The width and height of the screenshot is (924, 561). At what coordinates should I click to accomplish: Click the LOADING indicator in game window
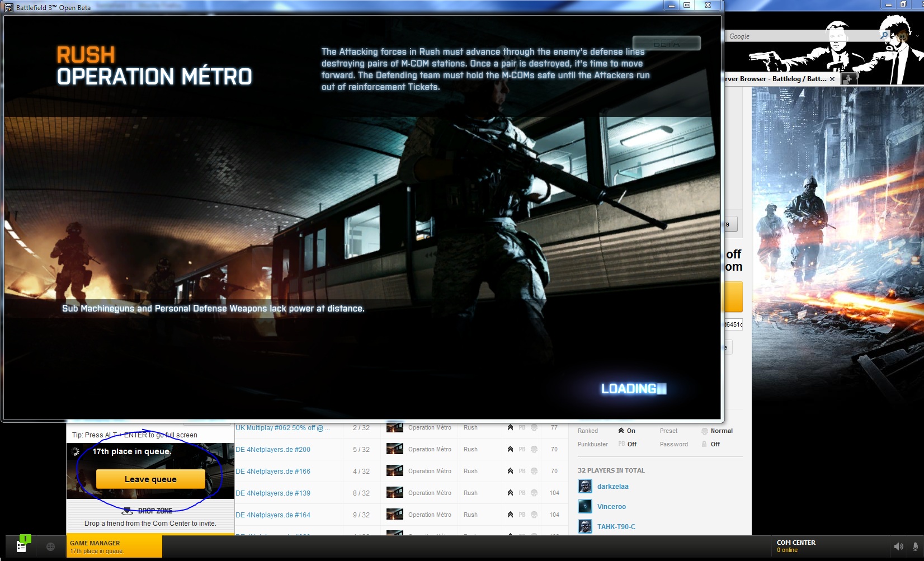[x=634, y=389]
